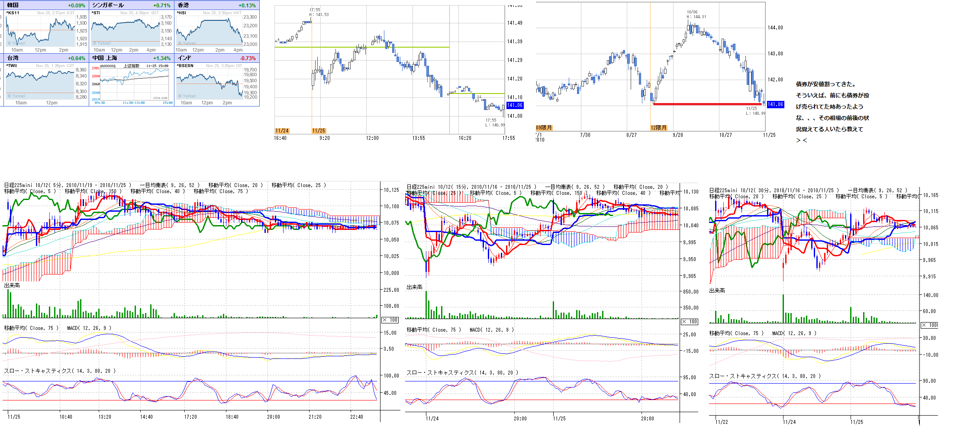
Task: Click the blue 141.06 price tag on intraday chart
Action: pyautogui.click(x=515, y=105)
